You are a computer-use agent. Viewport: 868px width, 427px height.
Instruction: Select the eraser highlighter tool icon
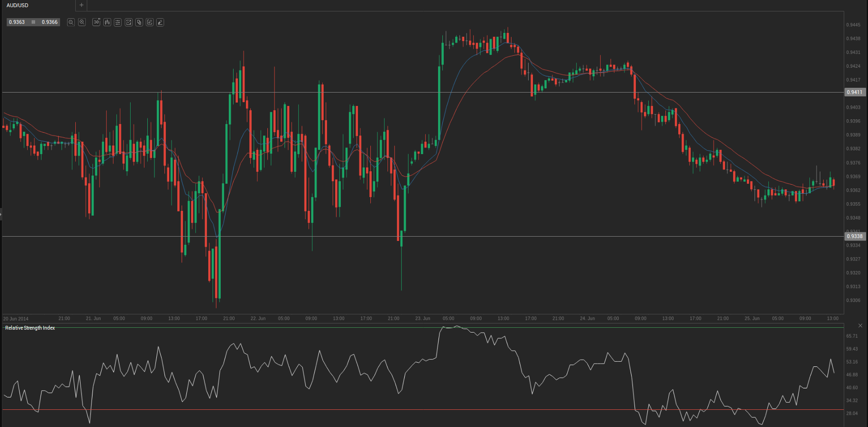[160, 22]
